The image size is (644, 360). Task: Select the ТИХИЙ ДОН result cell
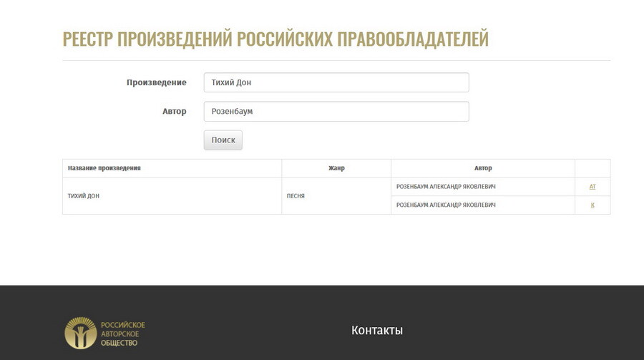point(84,196)
